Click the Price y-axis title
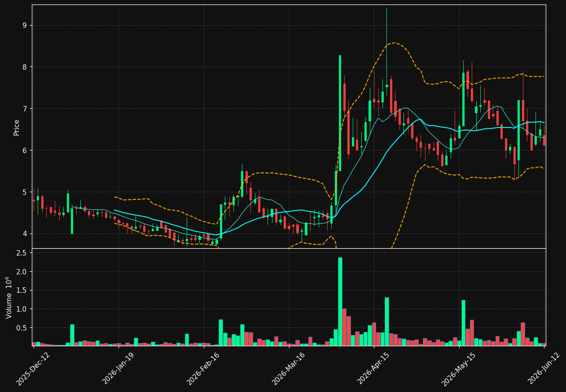The height and width of the screenshot is (392, 566). click(17, 127)
